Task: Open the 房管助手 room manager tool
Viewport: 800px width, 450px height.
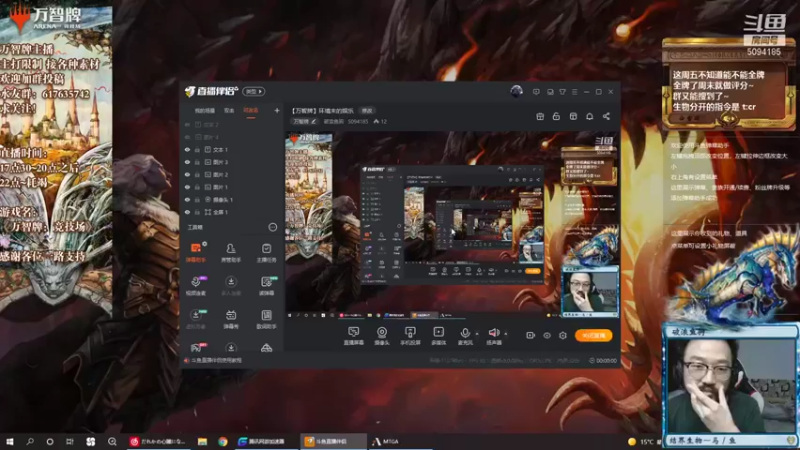Action: pyautogui.click(x=231, y=252)
